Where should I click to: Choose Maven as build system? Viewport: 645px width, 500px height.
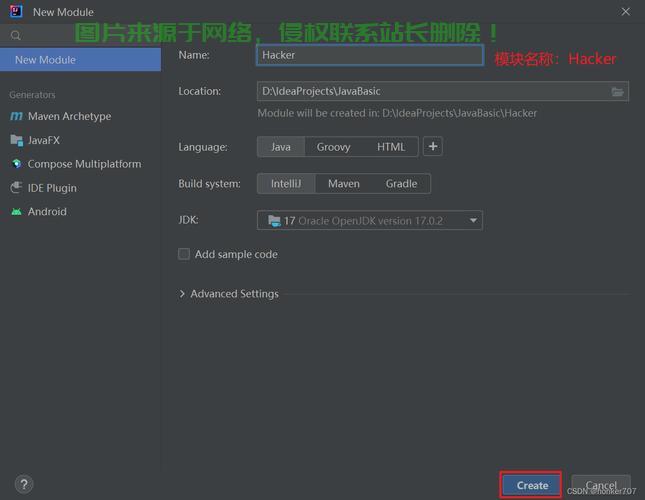[343, 184]
